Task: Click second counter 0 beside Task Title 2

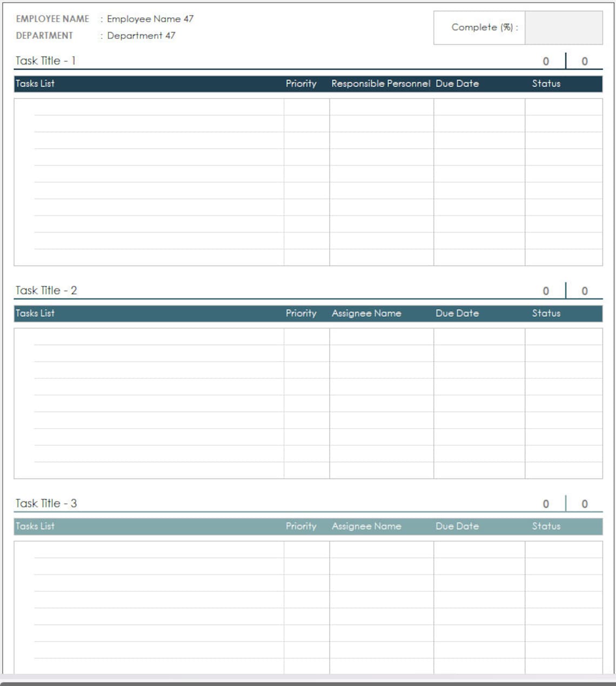Action: 585,291
